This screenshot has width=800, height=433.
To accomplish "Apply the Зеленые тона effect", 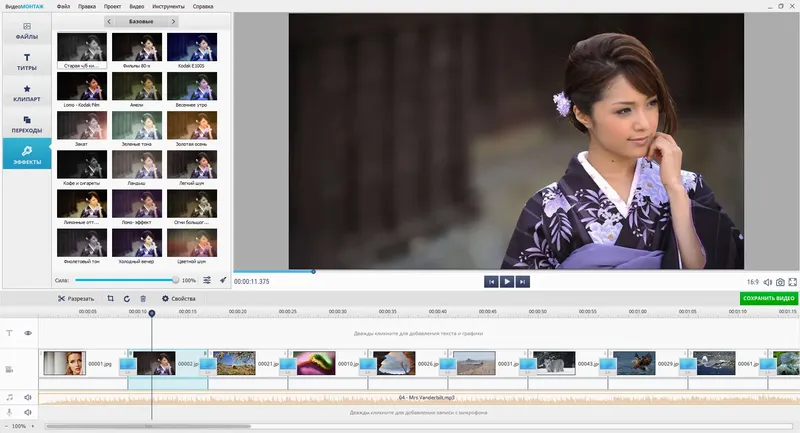I will (137, 129).
